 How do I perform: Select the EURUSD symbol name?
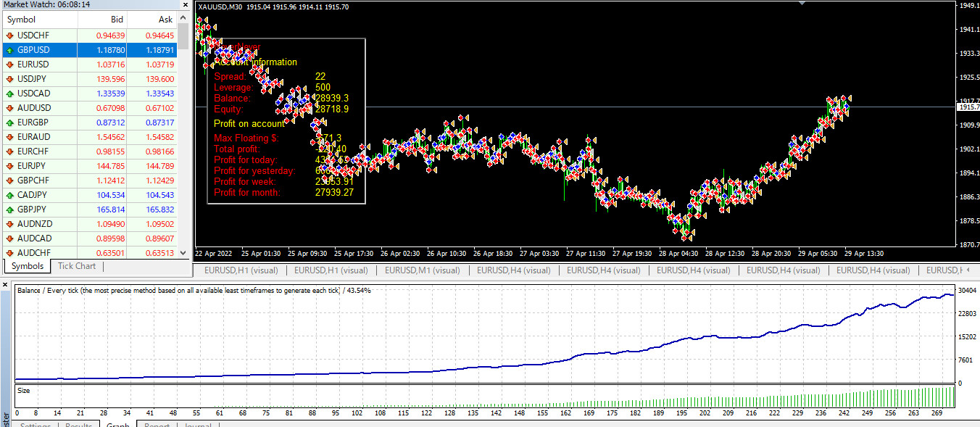coord(34,65)
